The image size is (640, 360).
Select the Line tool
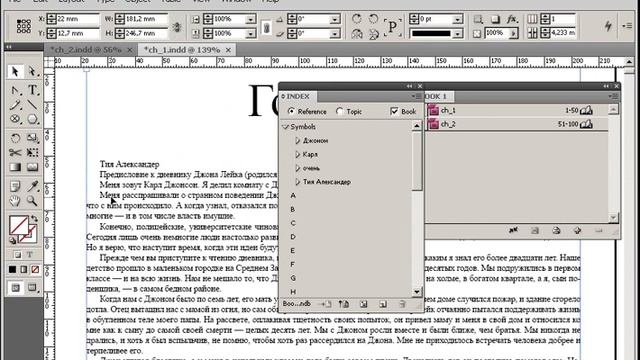tap(32, 105)
